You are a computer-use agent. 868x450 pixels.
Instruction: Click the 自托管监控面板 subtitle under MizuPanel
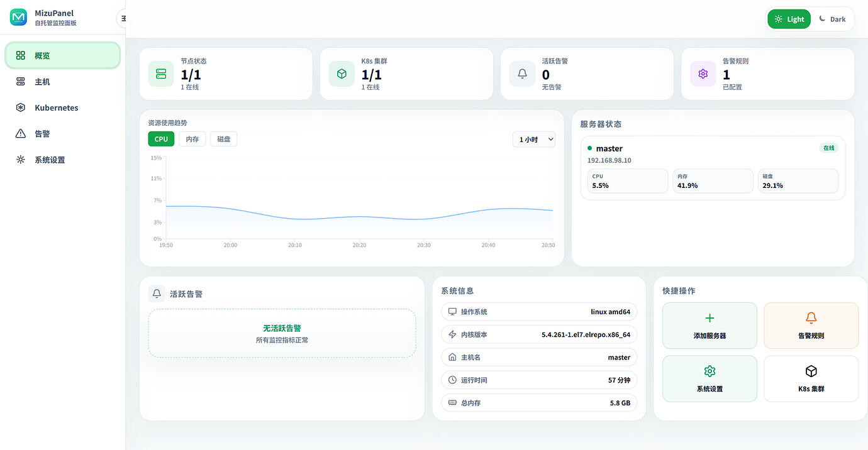point(55,23)
